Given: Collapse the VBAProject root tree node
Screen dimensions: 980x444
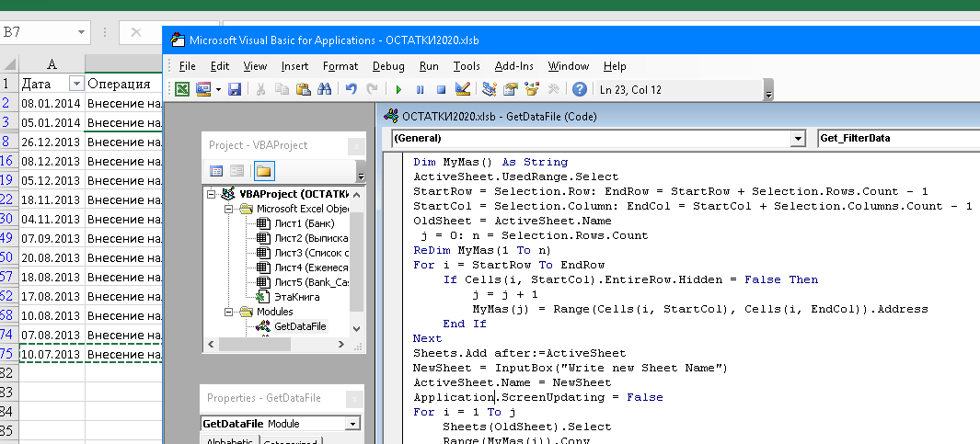Looking at the screenshot, I should (x=212, y=194).
